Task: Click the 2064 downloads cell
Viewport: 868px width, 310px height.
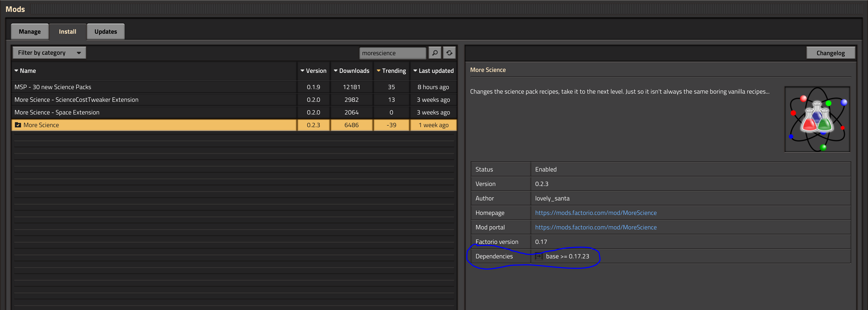Action: [x=351, y=112]
